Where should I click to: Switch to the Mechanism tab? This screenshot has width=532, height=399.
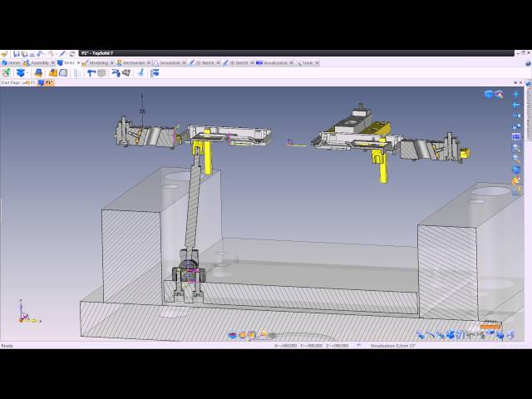pos(133,62)
